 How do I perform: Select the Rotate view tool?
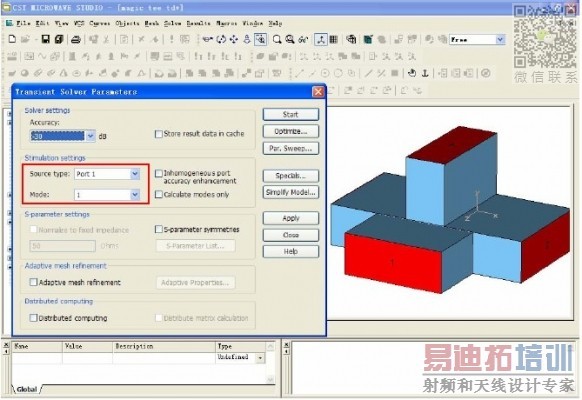tap(221, 39)
